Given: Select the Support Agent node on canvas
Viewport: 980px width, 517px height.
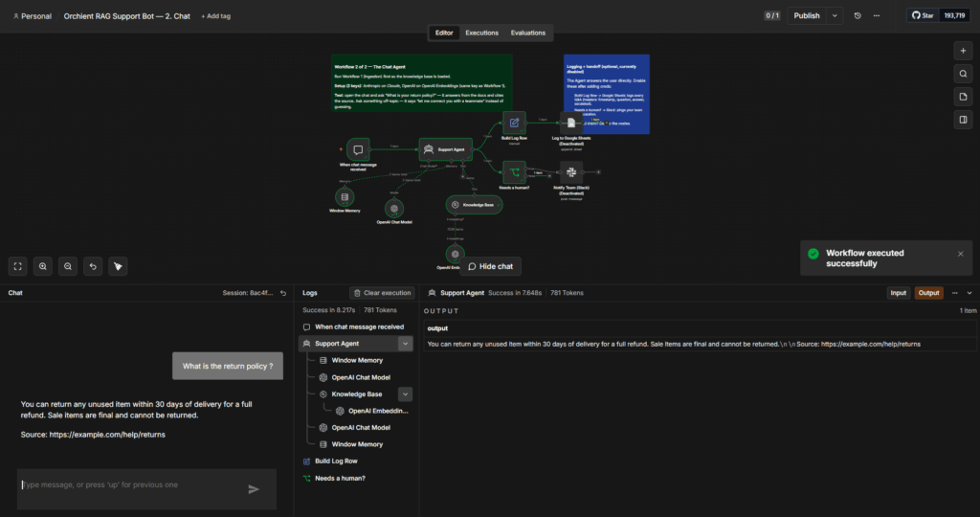Looking at the screenshot, I should (x=446, y=149).
